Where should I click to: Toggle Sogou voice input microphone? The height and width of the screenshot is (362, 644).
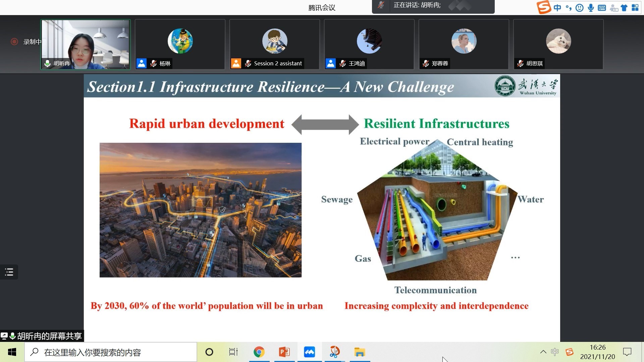591,8
